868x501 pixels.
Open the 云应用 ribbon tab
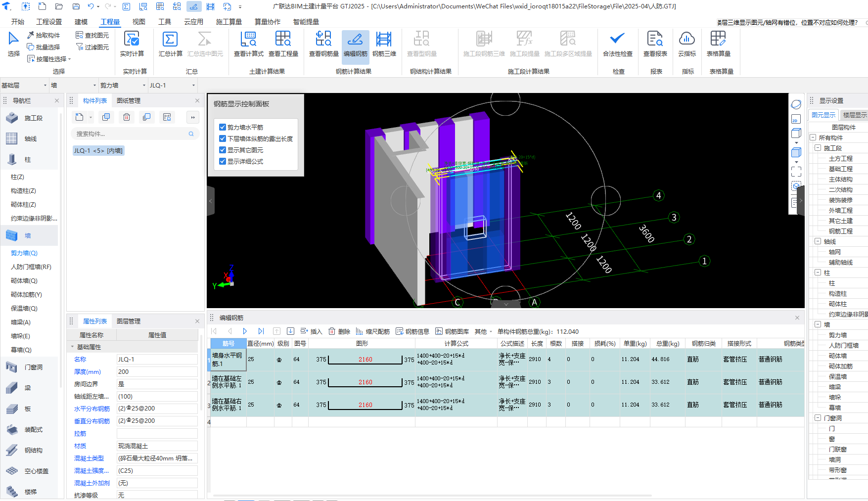pos(193,22)
